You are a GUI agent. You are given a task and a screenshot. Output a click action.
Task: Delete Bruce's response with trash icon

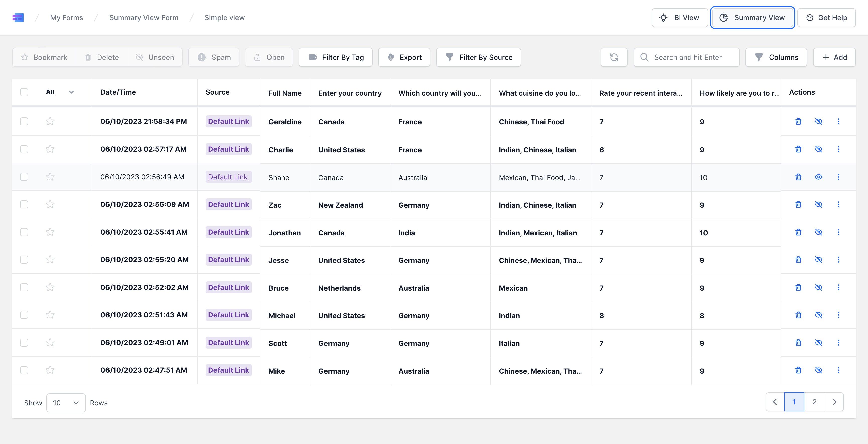[x=798, y=287]
